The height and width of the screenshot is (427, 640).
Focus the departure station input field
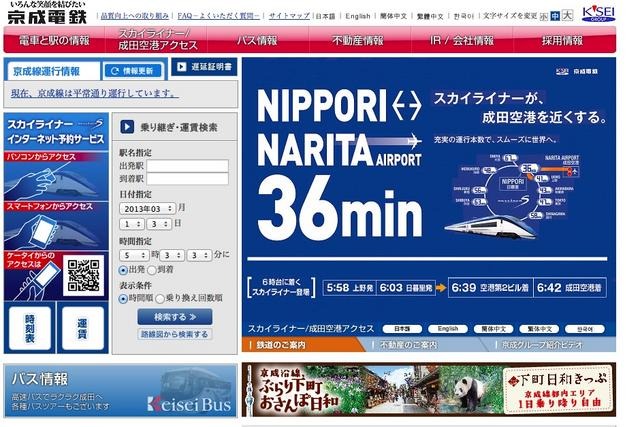187,166
